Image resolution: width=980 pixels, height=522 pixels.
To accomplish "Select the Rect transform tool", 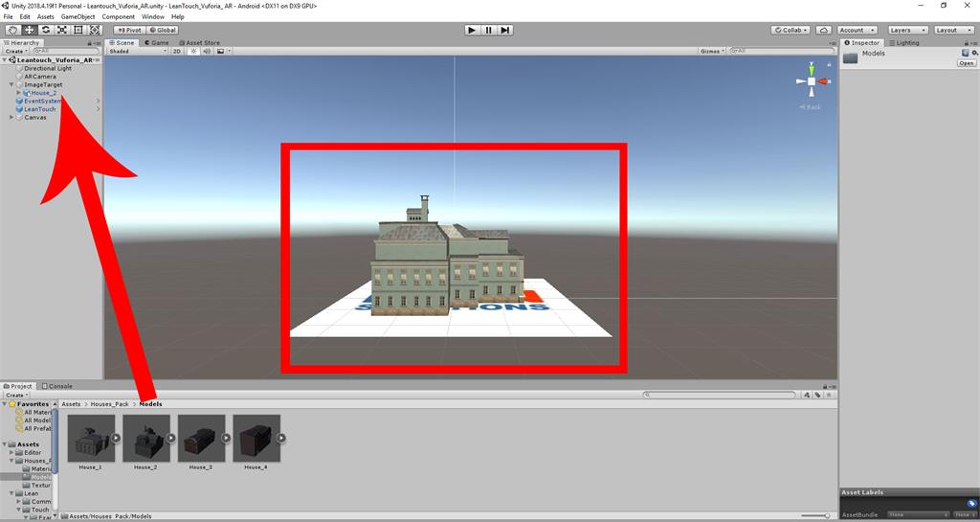I will (x=78, y=30).
